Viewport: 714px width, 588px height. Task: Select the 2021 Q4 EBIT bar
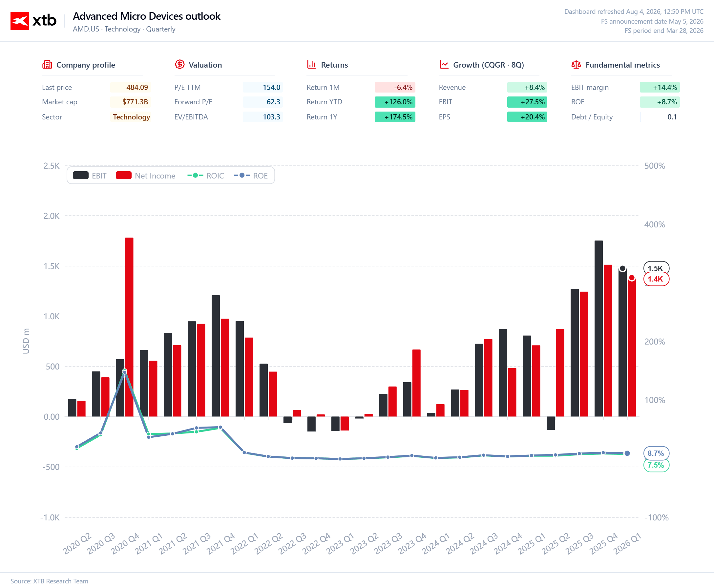[x=216, y=356]
